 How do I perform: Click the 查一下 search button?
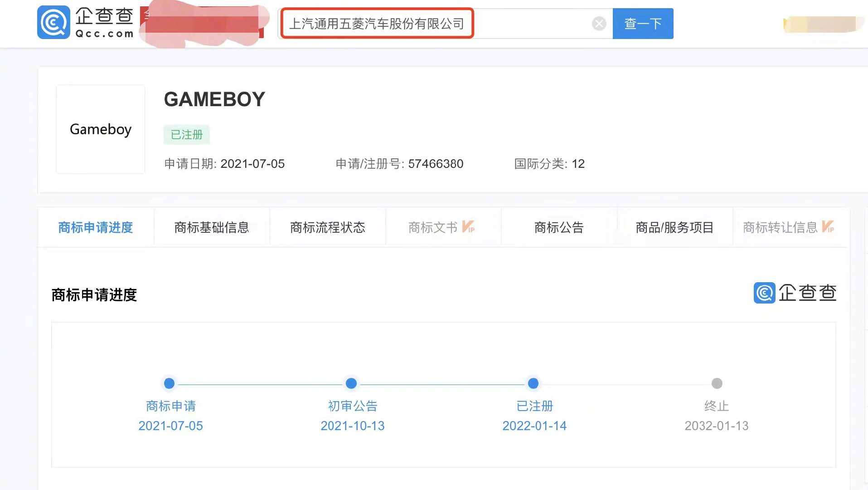(642, 23)
